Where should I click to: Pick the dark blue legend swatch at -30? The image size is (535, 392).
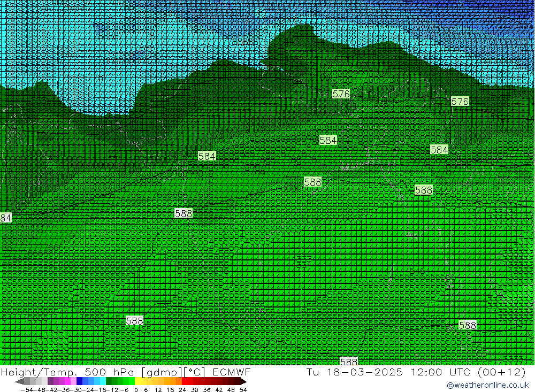[79, 381]
